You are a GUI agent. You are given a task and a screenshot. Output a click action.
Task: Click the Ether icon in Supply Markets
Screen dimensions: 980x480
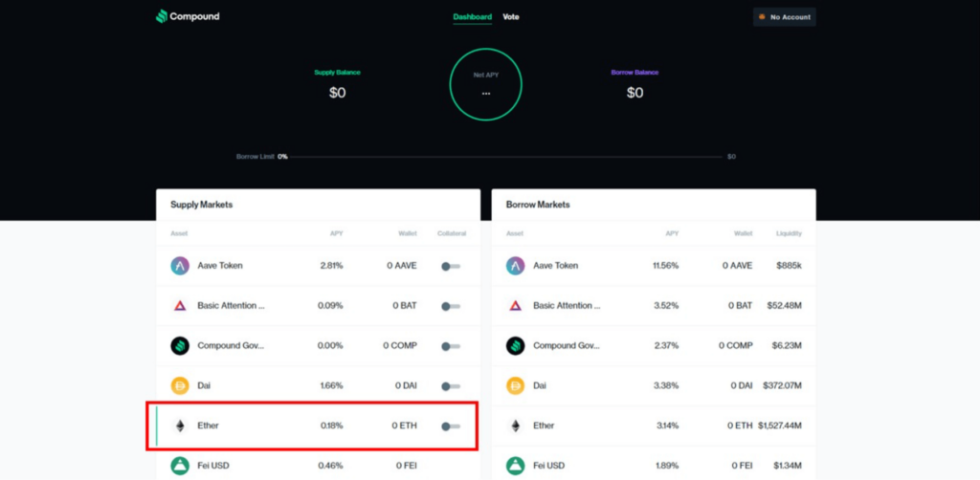click(x=180, y=425)
